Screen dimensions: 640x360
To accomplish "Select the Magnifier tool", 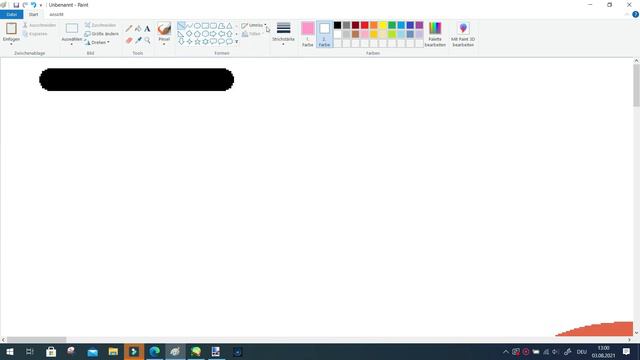I will [147, 40].
